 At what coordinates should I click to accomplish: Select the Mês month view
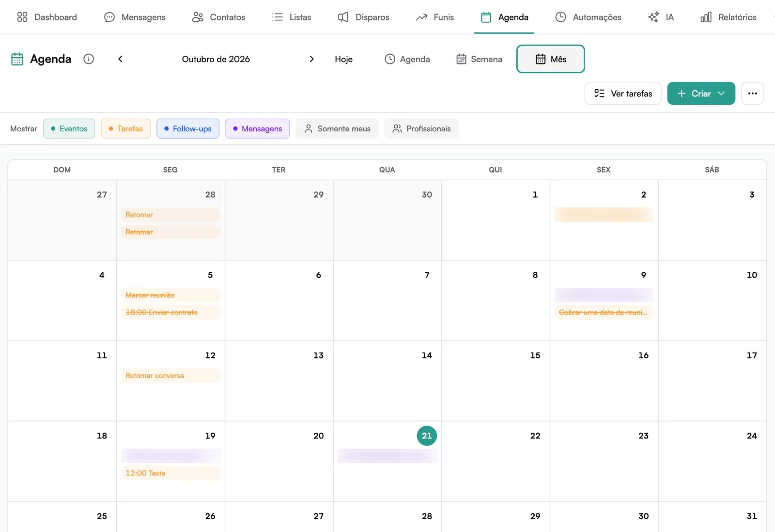[x=551, y=59]
